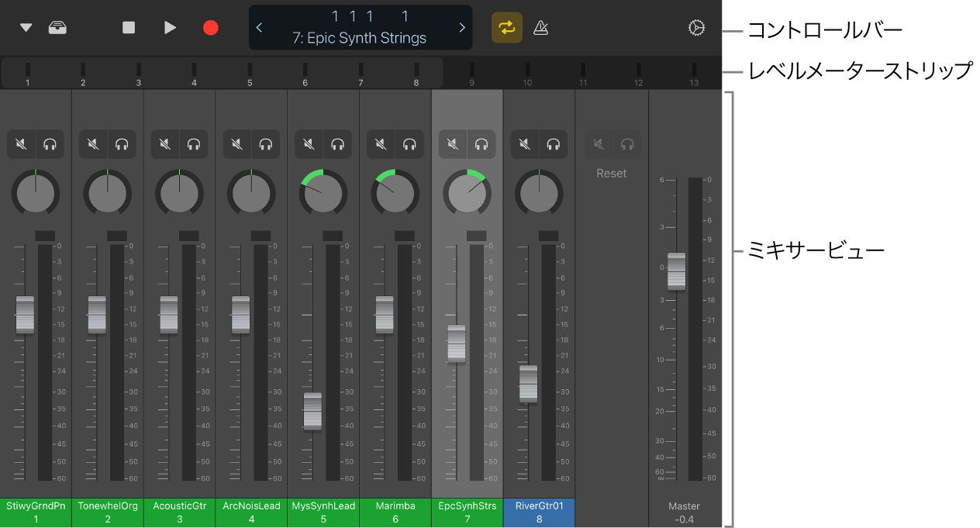
Task: Click the ArcNoisLead pan knob
Action: (251, 192)
